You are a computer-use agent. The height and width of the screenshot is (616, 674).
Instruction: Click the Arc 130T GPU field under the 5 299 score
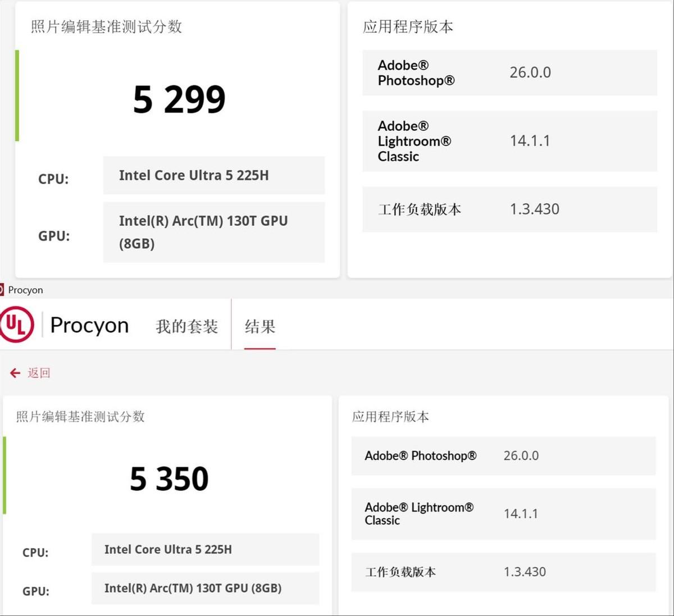213,232
